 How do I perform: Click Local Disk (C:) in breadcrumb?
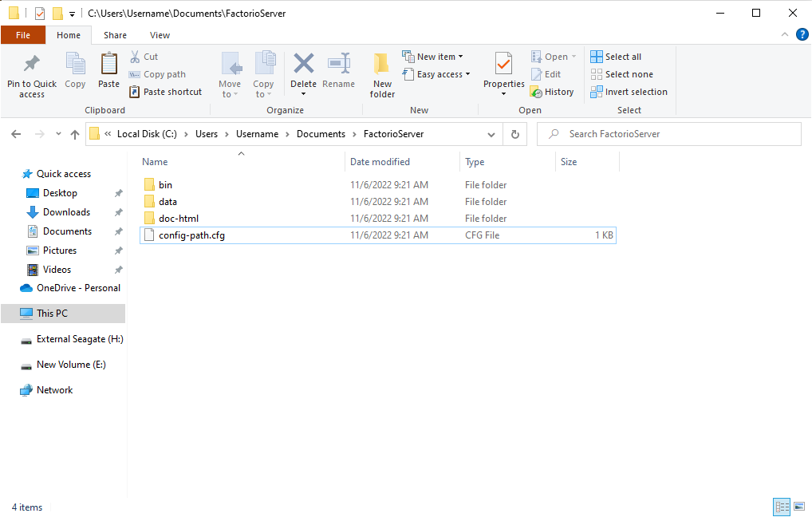pos(147,134)
